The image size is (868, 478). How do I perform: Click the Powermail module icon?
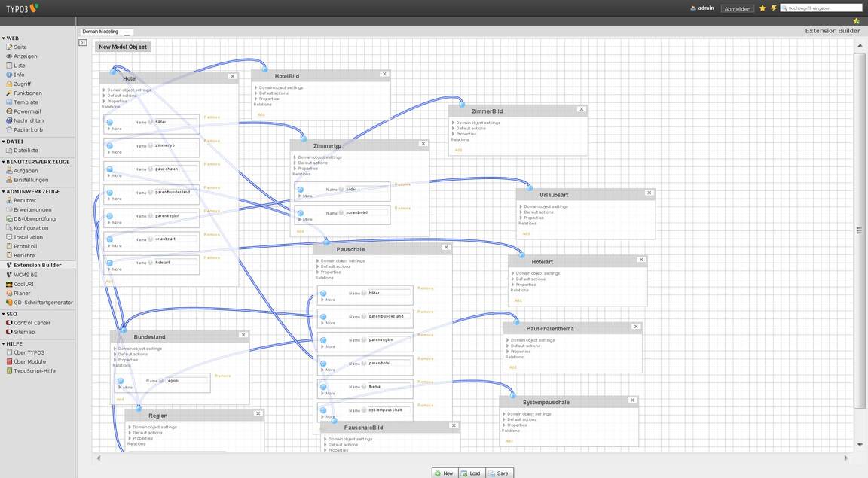pos(9,111)
